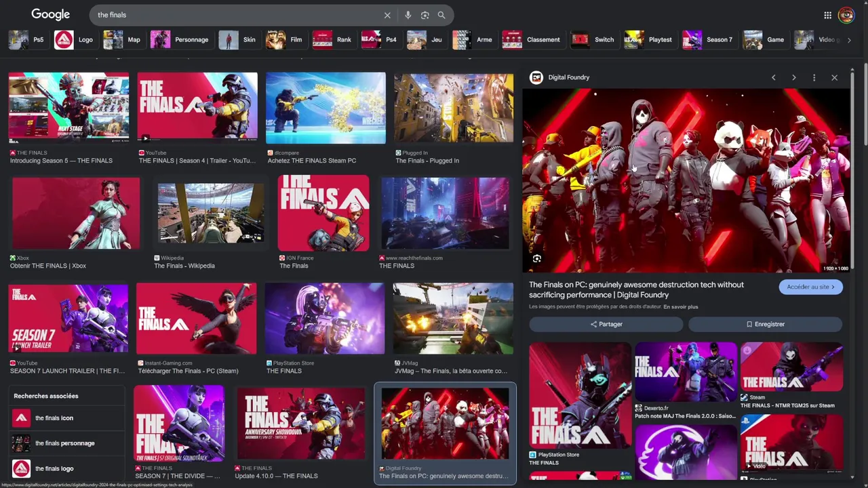The width and height of the screenshot is (868, 488).
Task: Open Season 7 Launch Trailer thumbnail
Action: [68, 319]
